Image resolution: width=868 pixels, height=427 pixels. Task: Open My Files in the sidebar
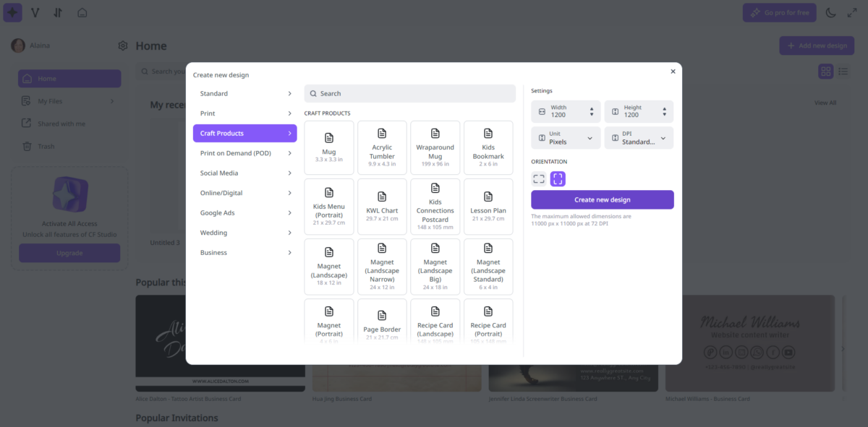69,101
